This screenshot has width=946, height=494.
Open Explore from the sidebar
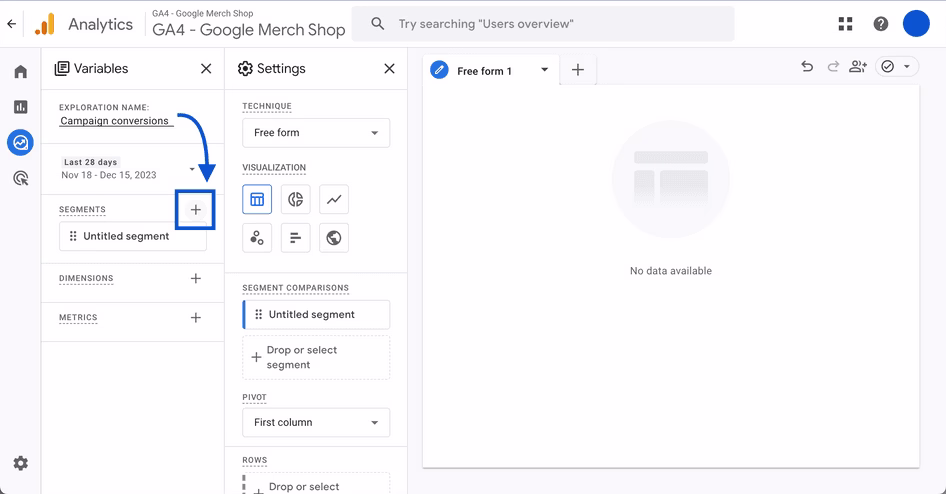[21, 143]
